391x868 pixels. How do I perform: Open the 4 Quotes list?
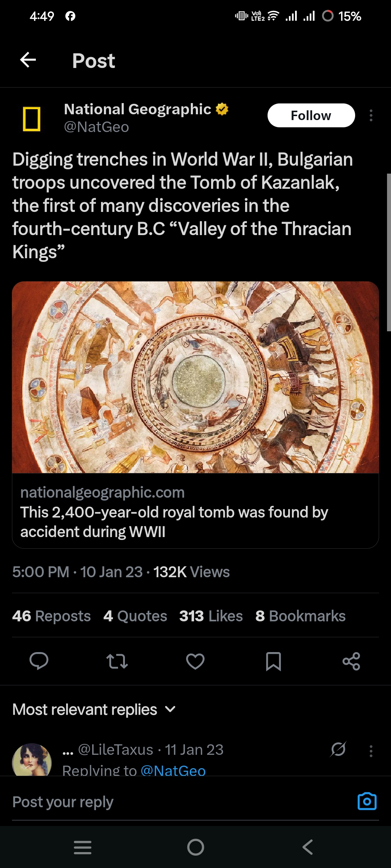point(135,616)
